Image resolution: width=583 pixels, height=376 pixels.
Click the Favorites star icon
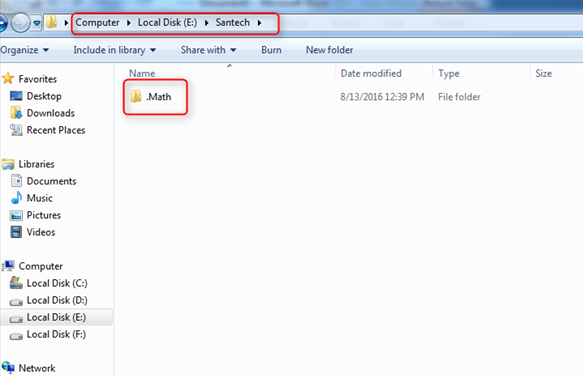click(x=8, y=78)
